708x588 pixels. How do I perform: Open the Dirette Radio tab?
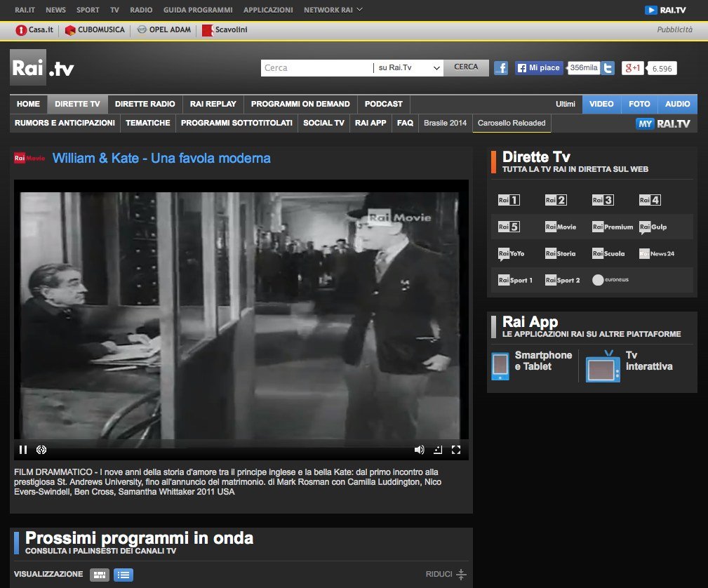click(145, 105)
